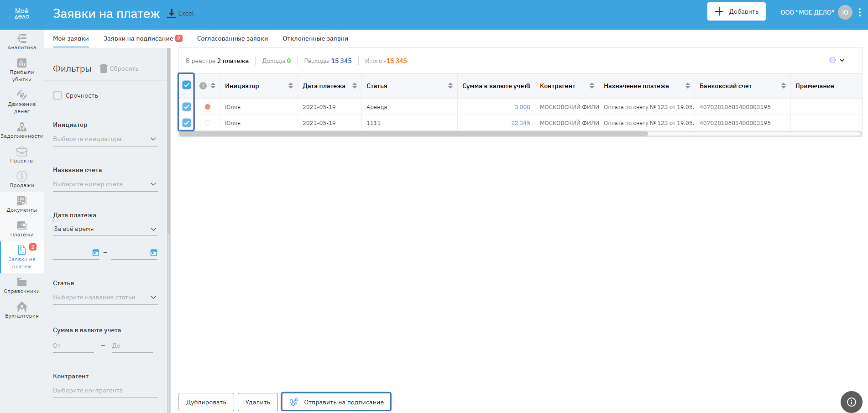Open Движение денег from sidebar
Screen dimensions: 868x413
click(21, 102)
